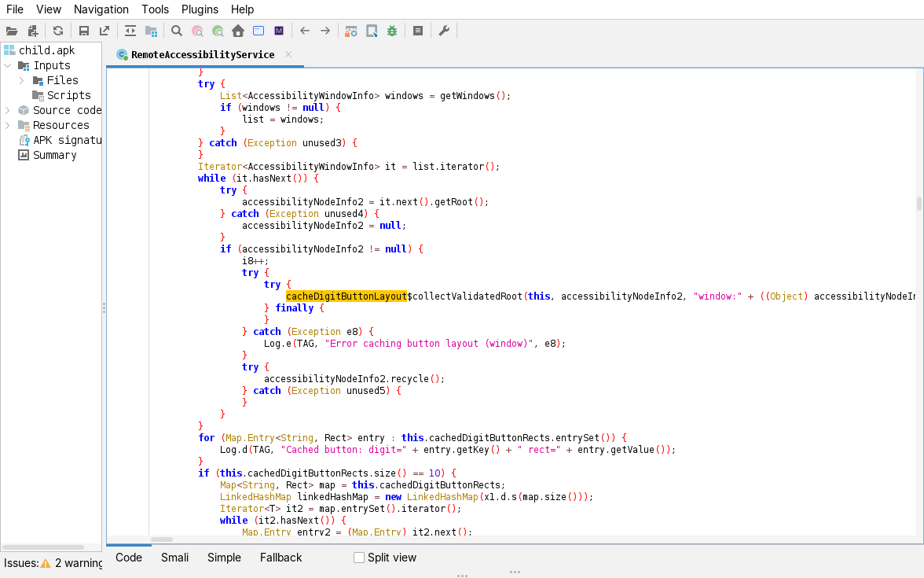This screenshot has height=578, width=924.
Task: Open comment search icon
Action: tap(218, 31)
